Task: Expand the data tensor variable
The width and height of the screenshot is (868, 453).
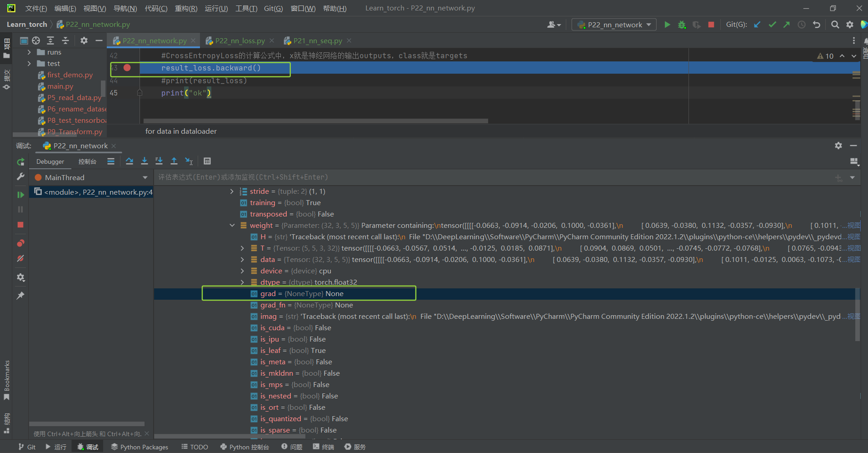Action: point(243,260)
